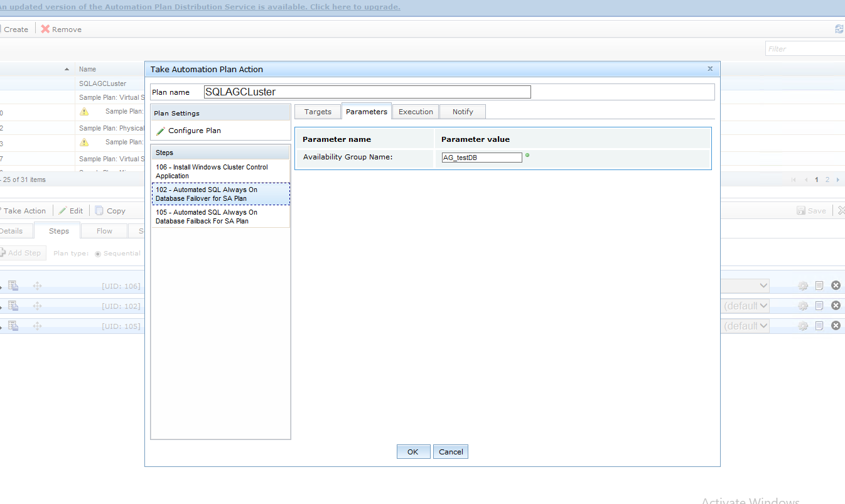Sort by the column with the ascending arrow
The width and height of the screenshot is (845, 504).
pos(36,69)
